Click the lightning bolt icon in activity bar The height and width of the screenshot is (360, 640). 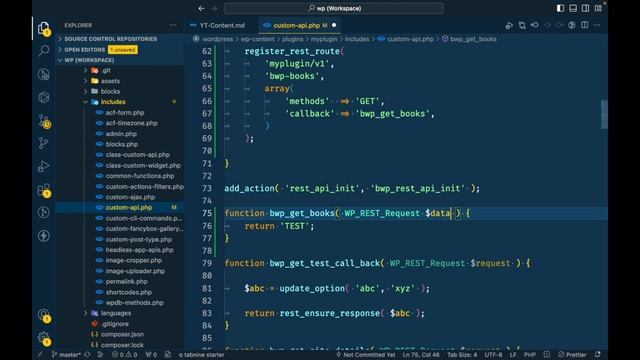44,236
